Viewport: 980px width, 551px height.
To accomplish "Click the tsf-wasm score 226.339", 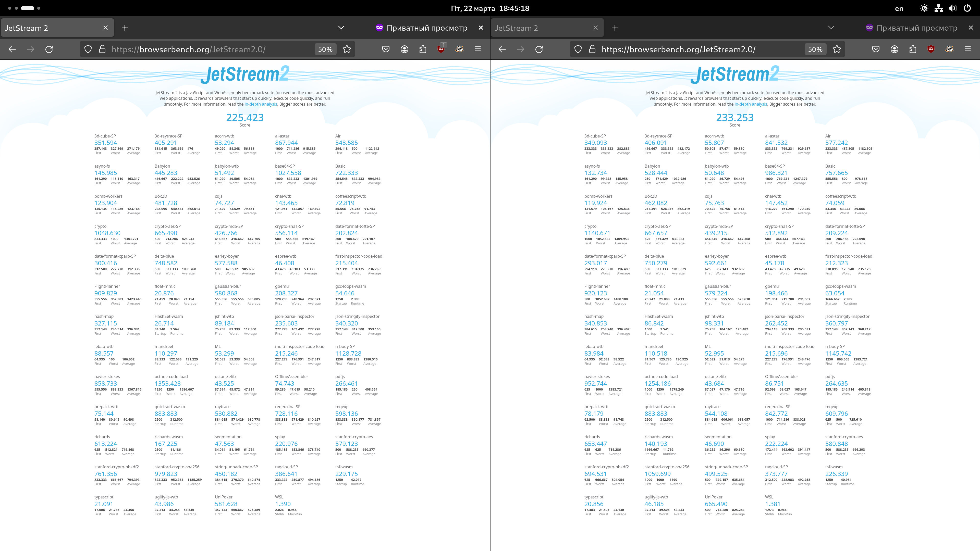I will [837, 474].
